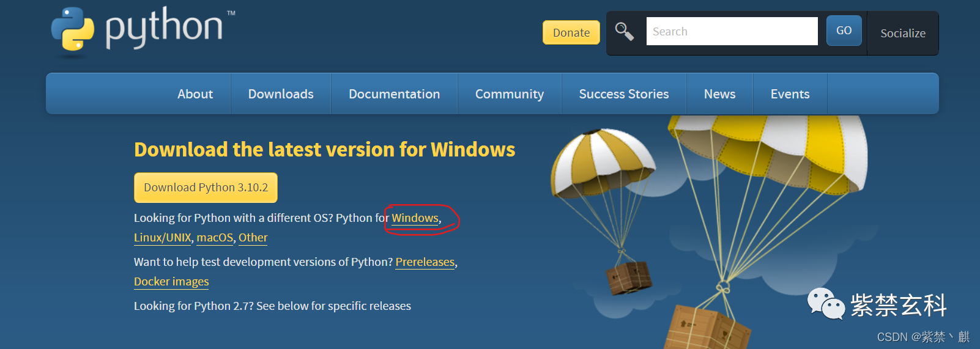This screenshot has height=349, width=980.
Task: Click 'Looking for Python 2.7?' text
Action: (194, 306)
